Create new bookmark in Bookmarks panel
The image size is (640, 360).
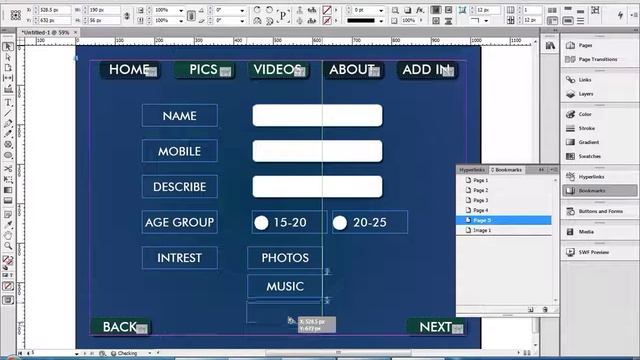coord(531,309)
